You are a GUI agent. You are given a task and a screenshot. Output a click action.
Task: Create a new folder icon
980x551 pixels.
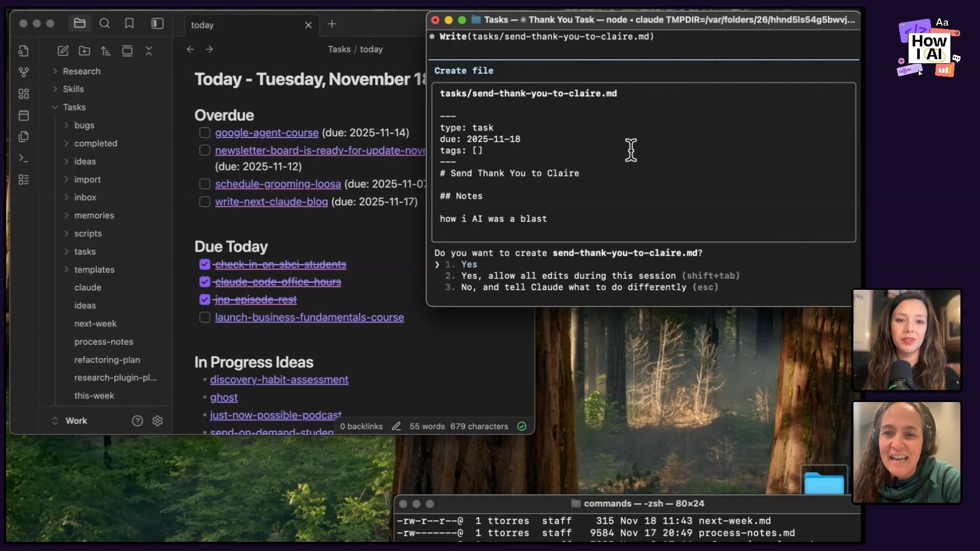coord(84,51)
